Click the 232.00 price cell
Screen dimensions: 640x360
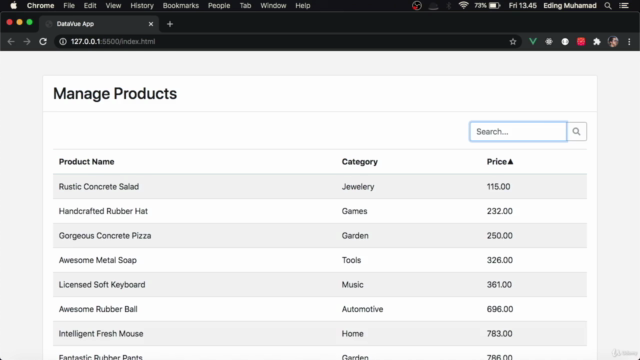click(500, 211)
